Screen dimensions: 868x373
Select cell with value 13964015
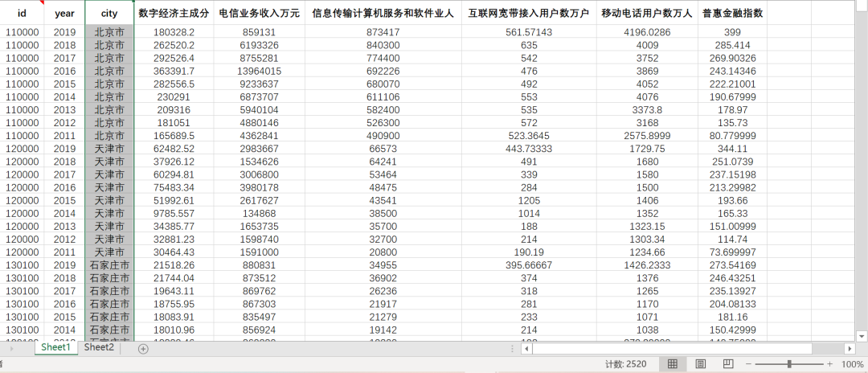pyautogui.click(x=260, y=71)
